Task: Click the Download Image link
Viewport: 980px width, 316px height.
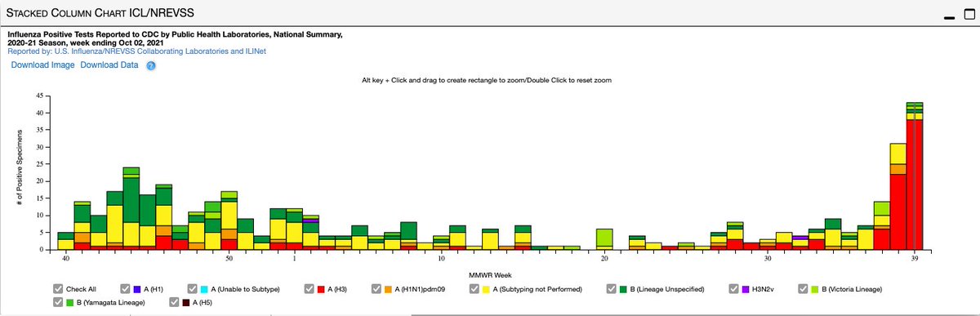Action: [x=42, y=65]
